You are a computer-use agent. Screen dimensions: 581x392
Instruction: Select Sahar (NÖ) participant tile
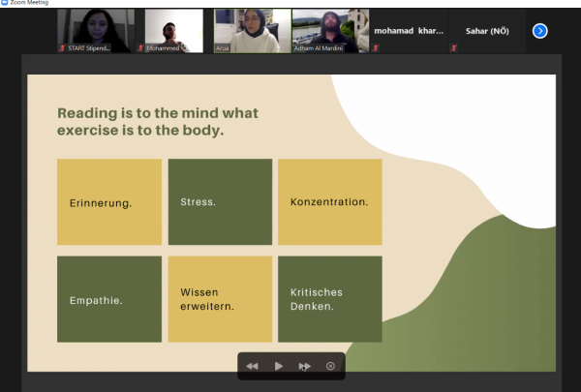pyautogui.click(x=487, y=31)
